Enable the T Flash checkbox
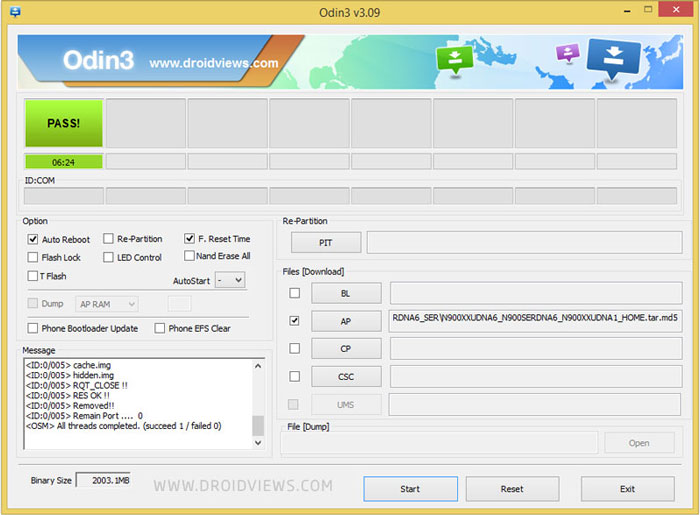This screenshot has width=700, height=515. point(33,276)
